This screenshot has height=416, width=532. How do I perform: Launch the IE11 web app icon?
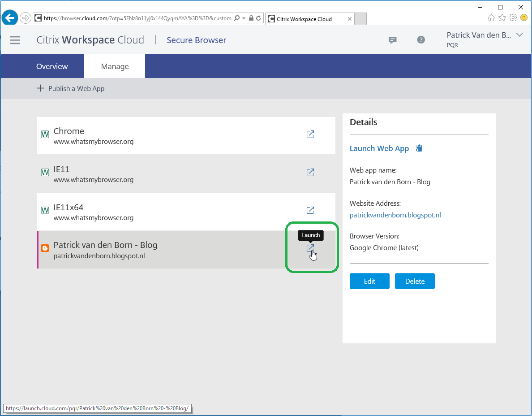(x=310, y=173)
